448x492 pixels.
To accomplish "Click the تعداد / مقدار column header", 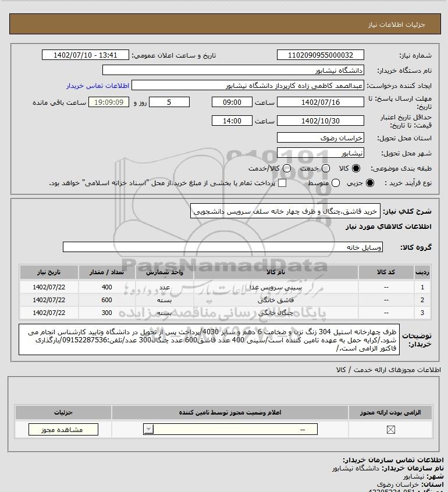I will tap(106, 272).
